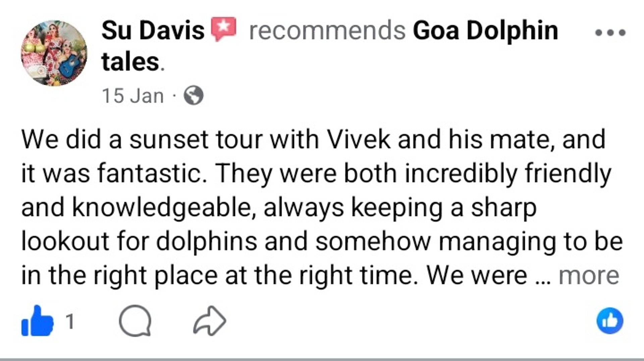Click the word recommends in the header
Screen dimensions: 644x361
tap(327, 30)
